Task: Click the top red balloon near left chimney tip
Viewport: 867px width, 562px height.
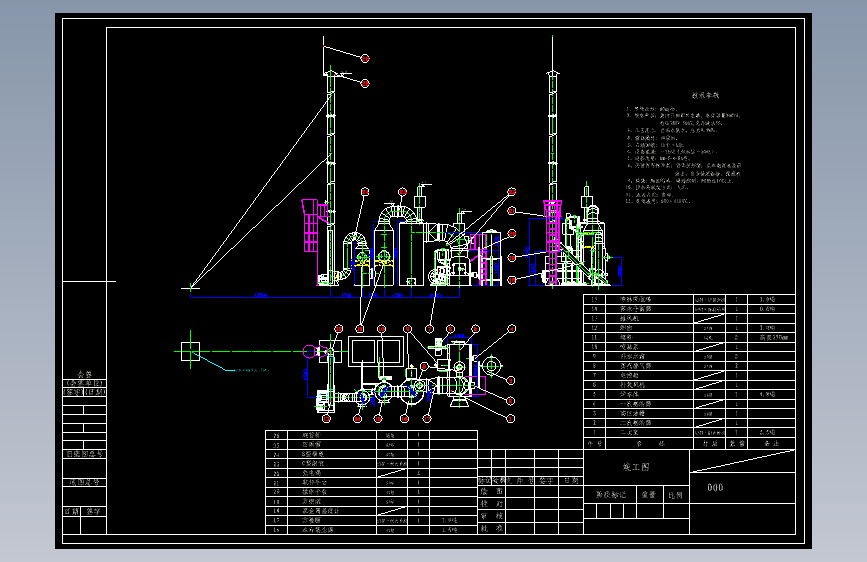Action: (365, 58)
